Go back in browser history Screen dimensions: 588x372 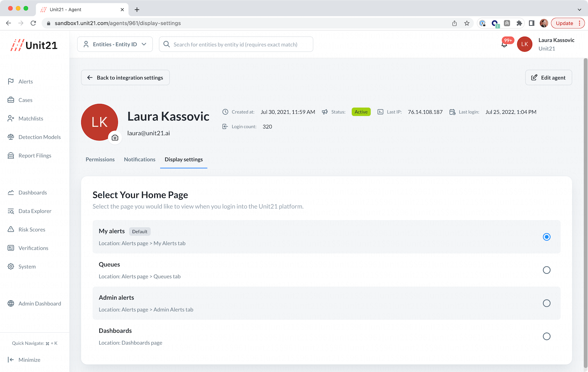pos(8,23)
